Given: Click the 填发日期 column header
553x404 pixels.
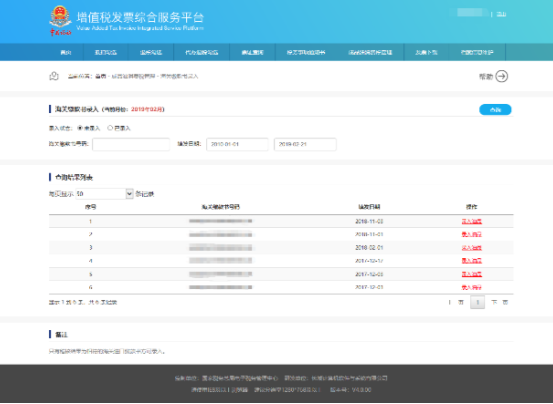Looking at the screenshot, I should (369, 207).
